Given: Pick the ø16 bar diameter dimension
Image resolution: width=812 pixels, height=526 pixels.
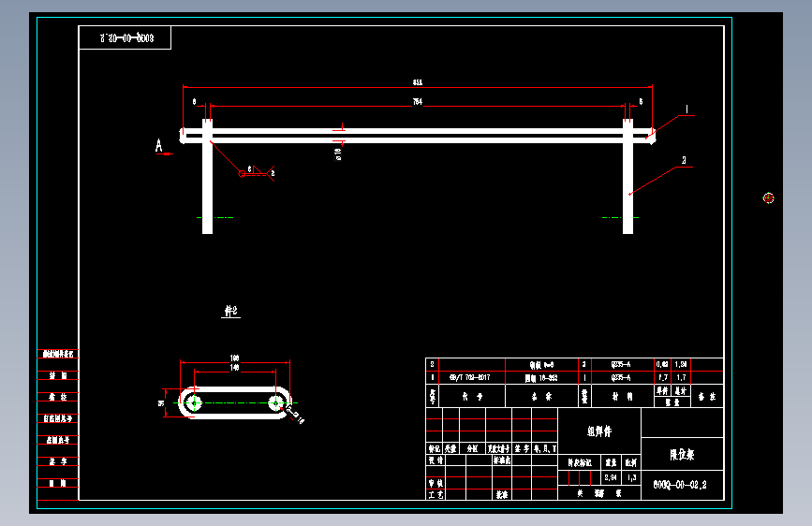Looking at the screenshot, I should tap(339, 153).
